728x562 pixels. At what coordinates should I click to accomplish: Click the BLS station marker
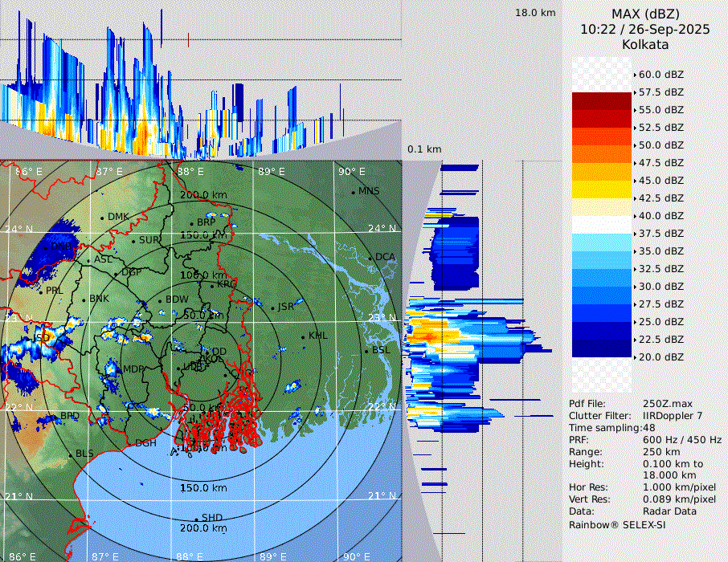click(x=70, y=455)
